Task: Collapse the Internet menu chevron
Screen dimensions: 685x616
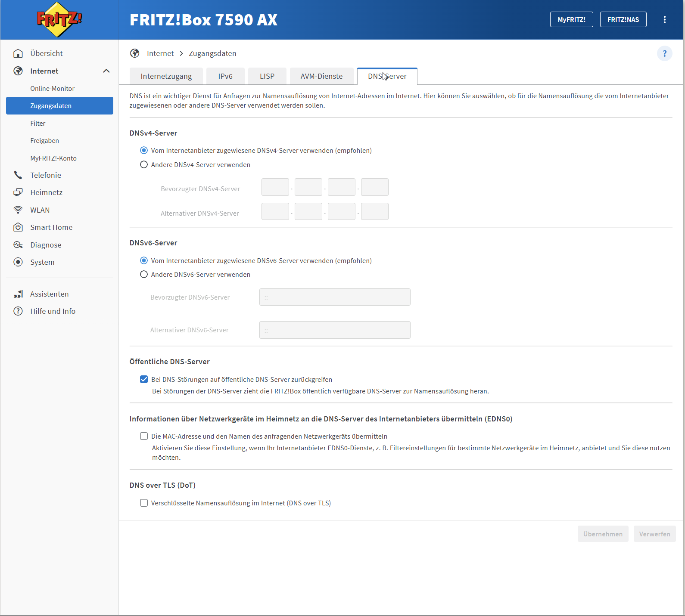Action: point(106,71)
